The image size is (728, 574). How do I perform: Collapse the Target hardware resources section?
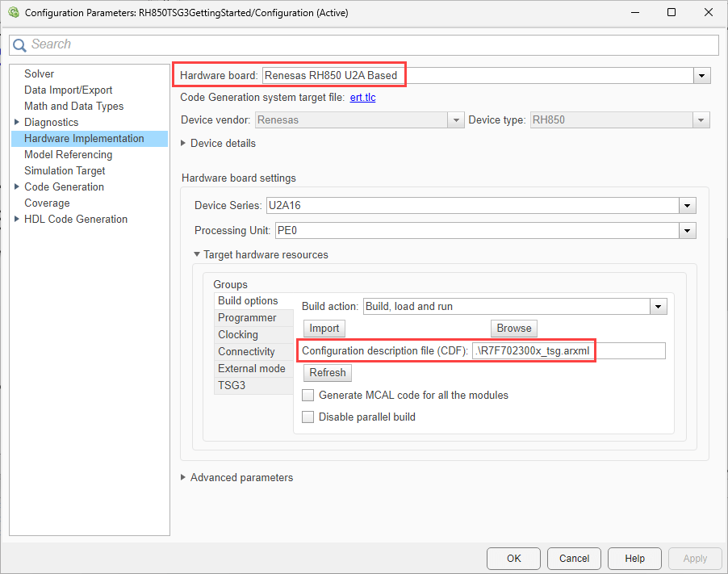coord(197,255)
